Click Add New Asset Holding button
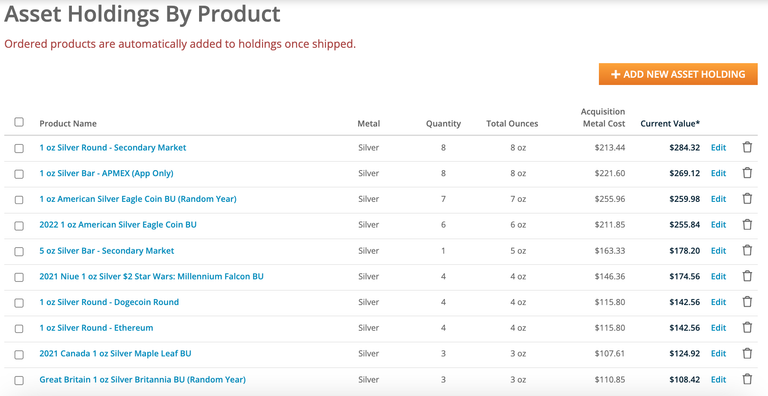768x396 pixels. (678, 74)
